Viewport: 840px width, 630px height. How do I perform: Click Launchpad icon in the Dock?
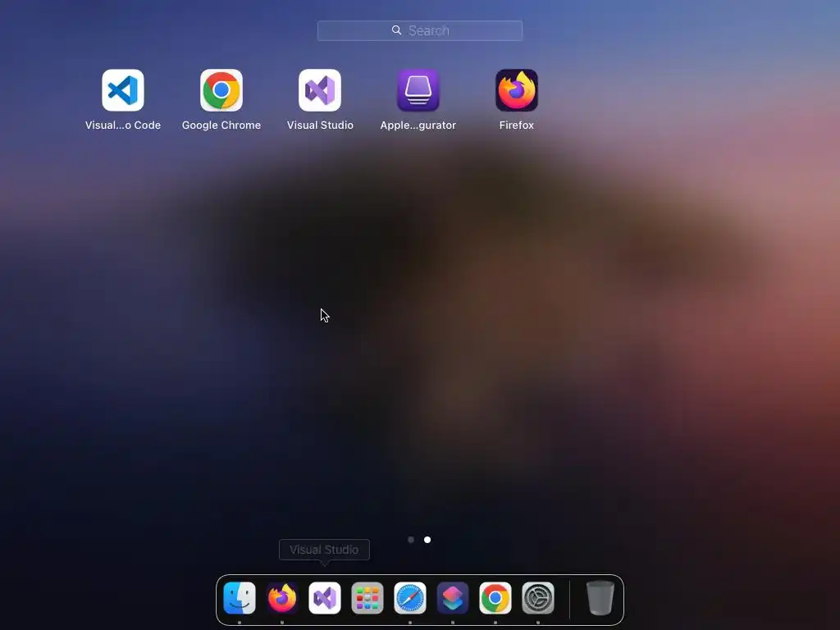pos(367,598)
